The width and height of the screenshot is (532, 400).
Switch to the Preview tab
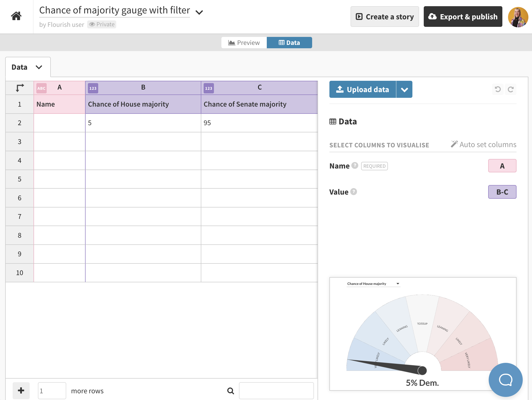(244, 42)
